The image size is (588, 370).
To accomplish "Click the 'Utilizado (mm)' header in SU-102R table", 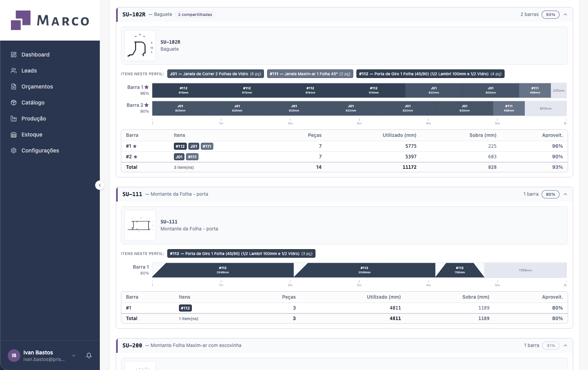I will (x=399, y=135).
